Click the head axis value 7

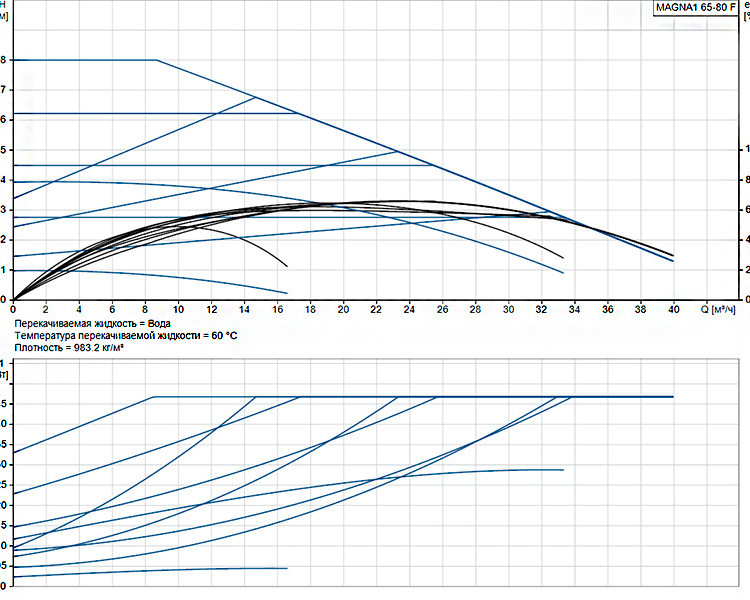click(x=3, y=90)
